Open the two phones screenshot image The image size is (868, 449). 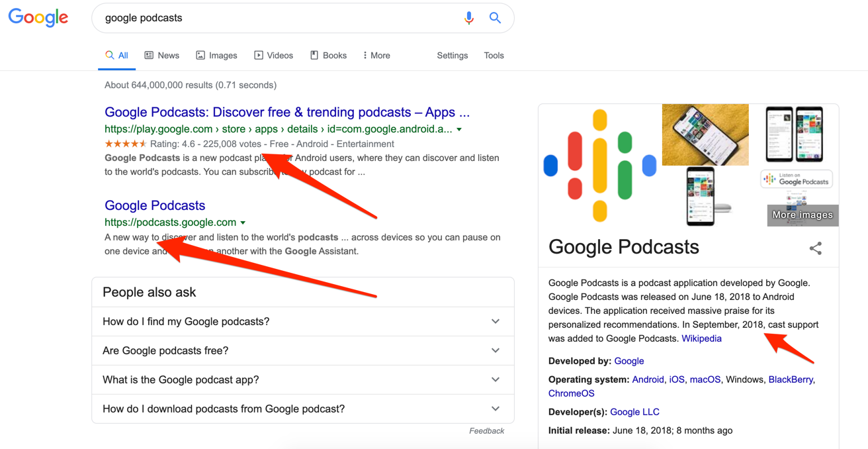[794, 134]
